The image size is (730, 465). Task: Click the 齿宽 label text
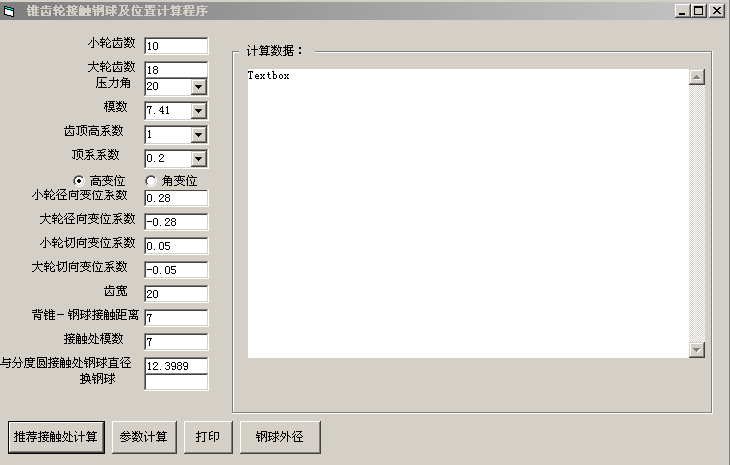point(115,291)
